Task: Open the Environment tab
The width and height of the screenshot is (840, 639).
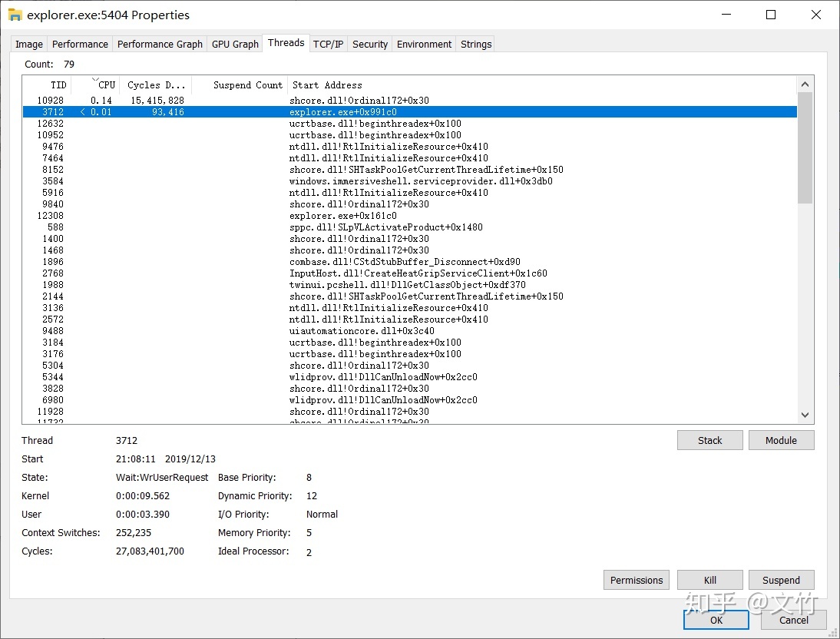Action: (x=424, y=44)
